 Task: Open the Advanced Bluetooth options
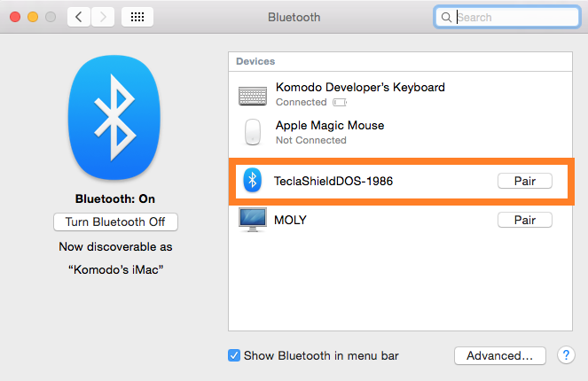tap(499, 355)
